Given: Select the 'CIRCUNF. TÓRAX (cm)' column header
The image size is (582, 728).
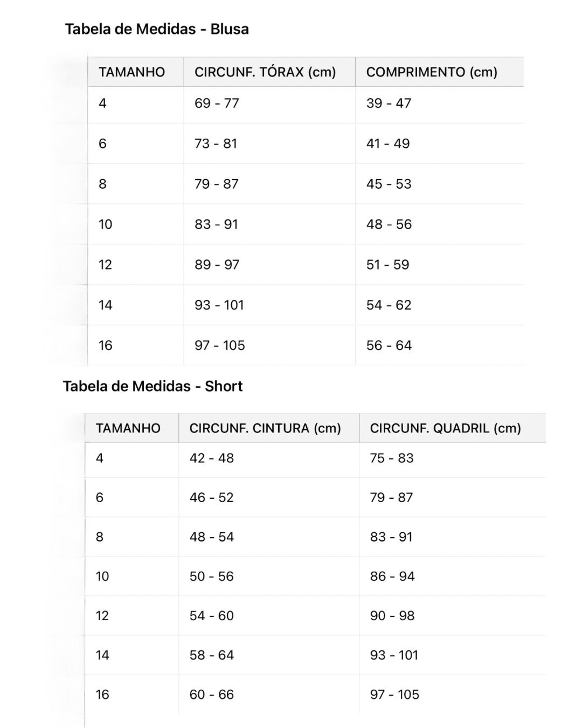Looking at the screenshot, I should click(265, 72).
